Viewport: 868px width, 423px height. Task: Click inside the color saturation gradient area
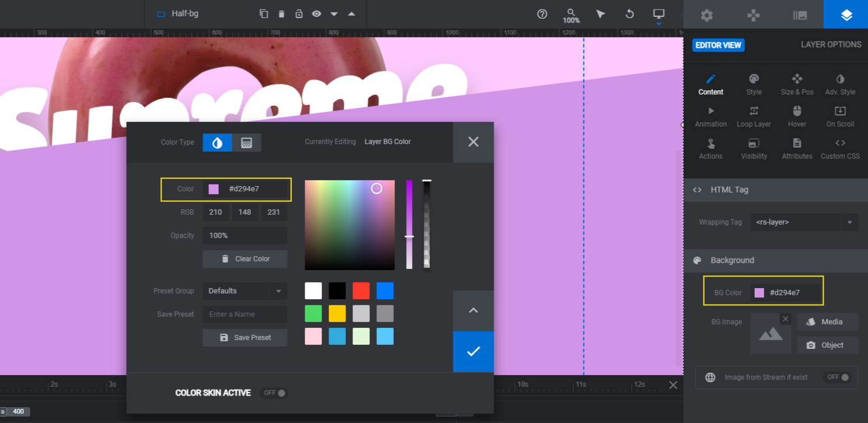point(350,225)
